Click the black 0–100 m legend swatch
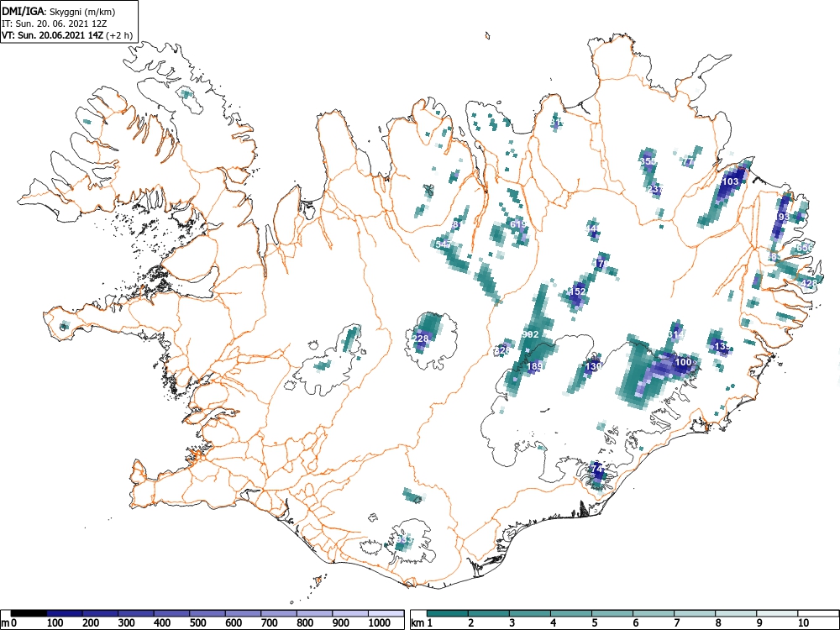Screen dimensions: 840x630 coord(29,613)
